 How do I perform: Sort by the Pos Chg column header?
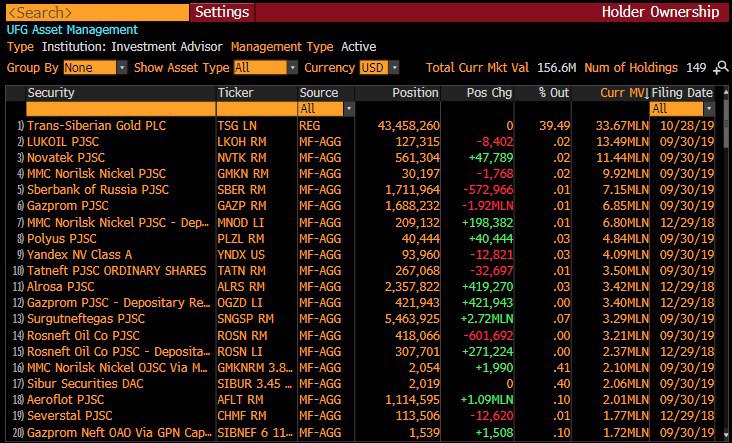point(489,93)
